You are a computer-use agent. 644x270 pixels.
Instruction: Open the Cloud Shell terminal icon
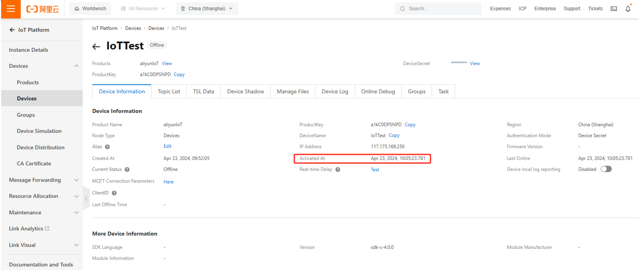click(614, 9)
